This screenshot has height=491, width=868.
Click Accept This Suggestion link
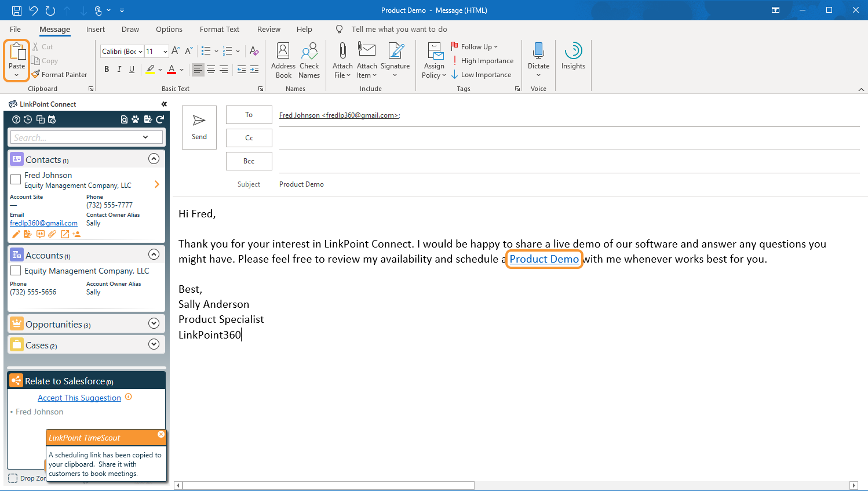pyautogui.click(x=79, y=398)
